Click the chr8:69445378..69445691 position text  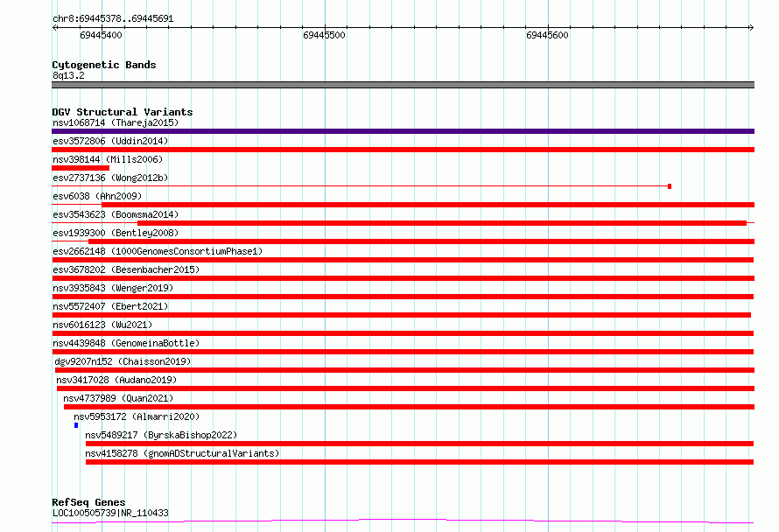click(x=113, y=19)
